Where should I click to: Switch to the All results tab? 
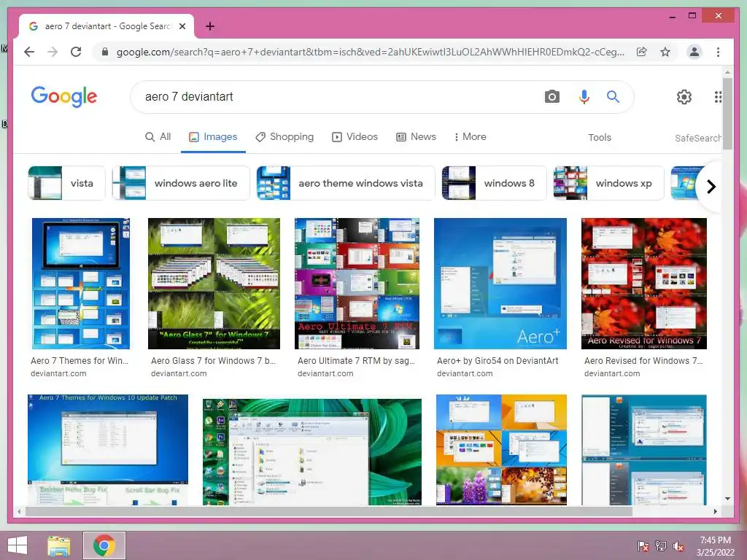point(158,137)
